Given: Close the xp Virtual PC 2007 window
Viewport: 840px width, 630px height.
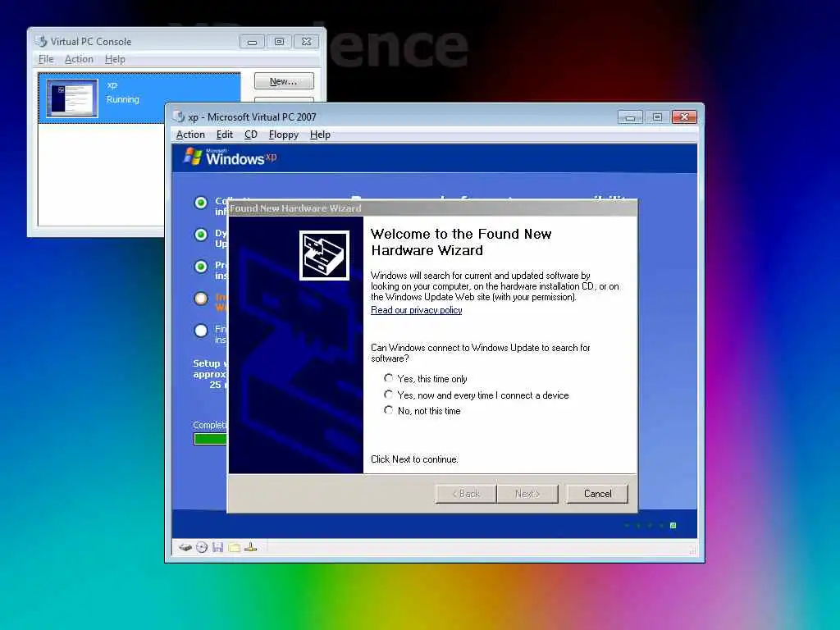Looking at the screenshot, I should [x=684, y=116].
